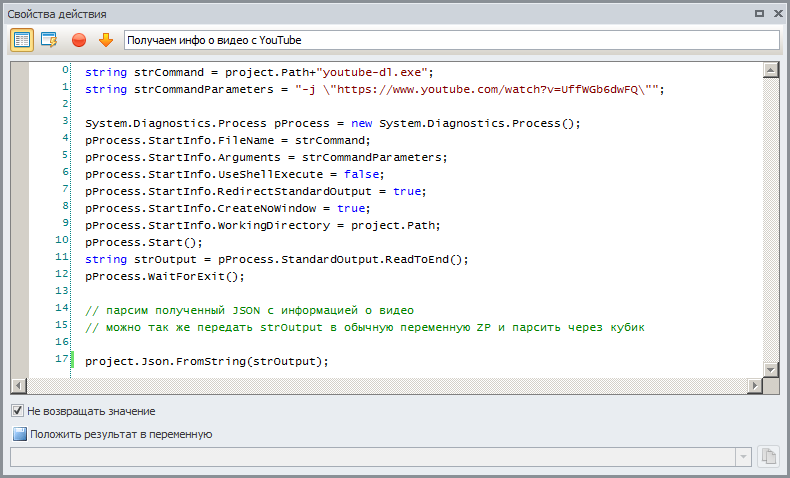Click the 'project.Json.FromString(strOutput);' code line
Screen dimensions: 790x478
coord(207,361)
